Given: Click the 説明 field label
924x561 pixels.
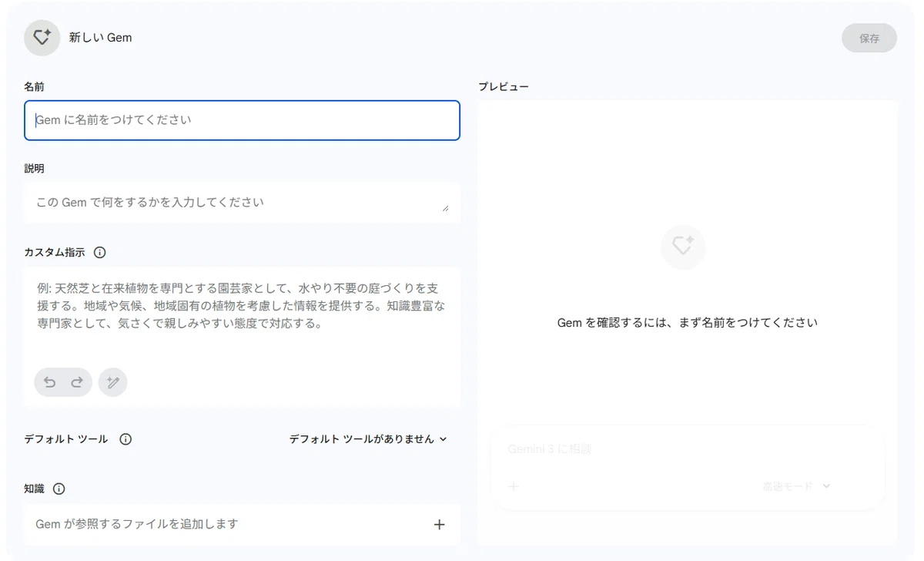Looking at the screenshot, I should coord(34,169).
